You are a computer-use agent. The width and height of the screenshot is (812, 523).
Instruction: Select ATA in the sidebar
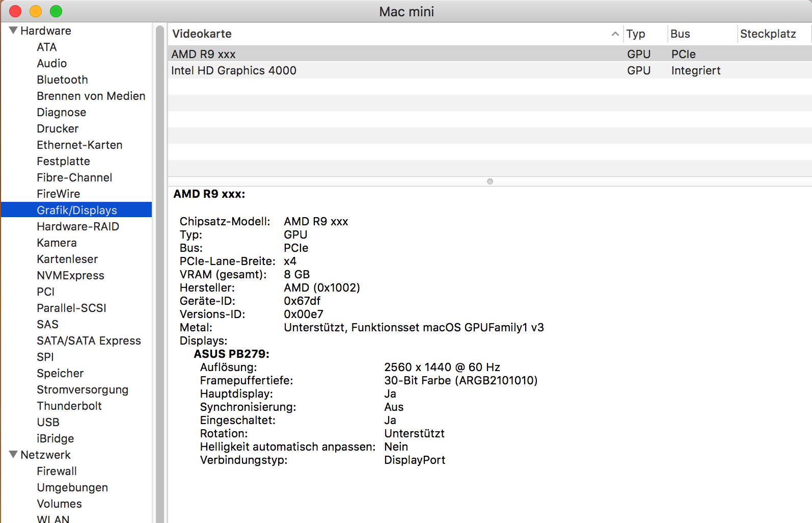(47, 47)
